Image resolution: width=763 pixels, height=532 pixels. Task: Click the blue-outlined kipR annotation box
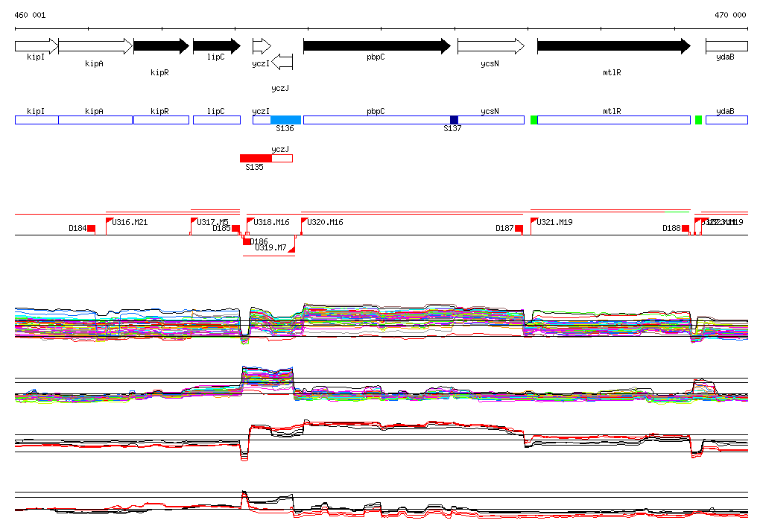point(161,120)
